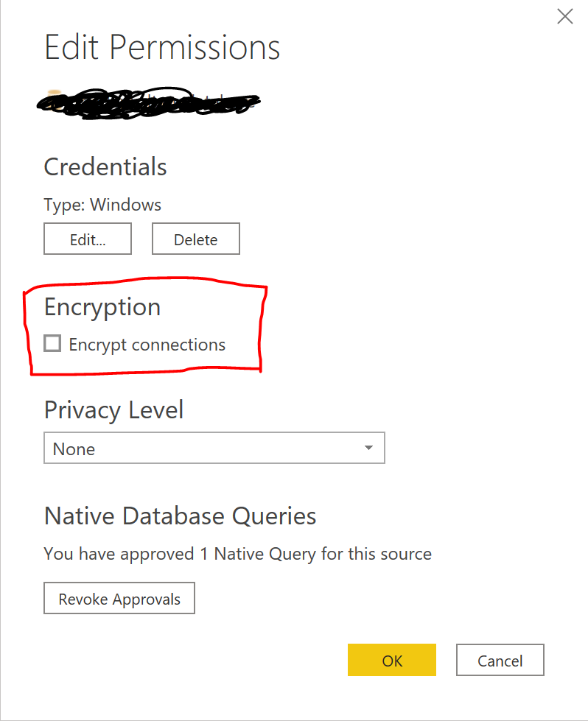Click the Type: Windows credential label
This screenshot has height=721, width=588.
point(102,205)
